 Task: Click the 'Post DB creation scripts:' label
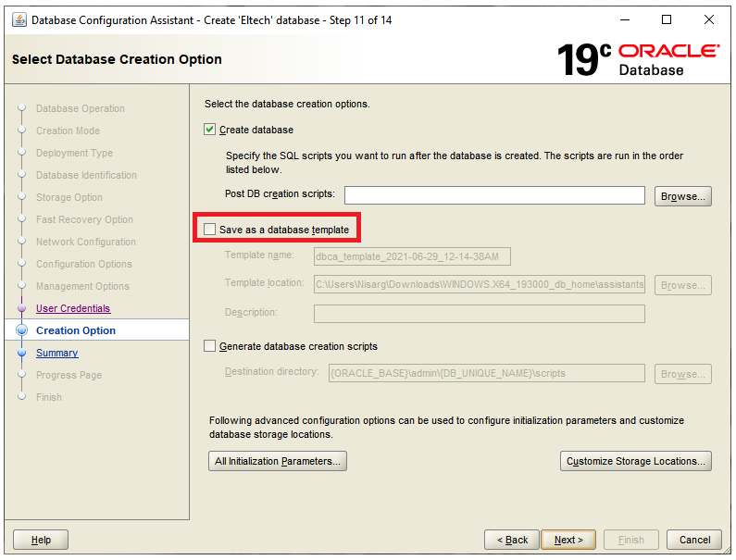coord(280,193)
